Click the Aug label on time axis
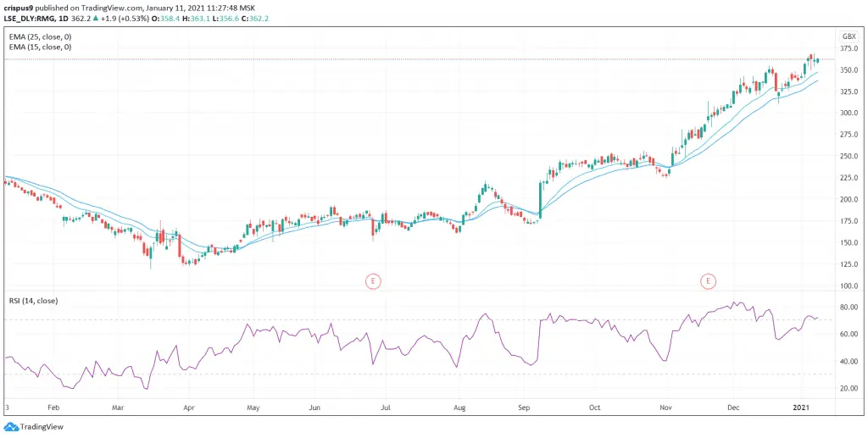 [459, 408]
